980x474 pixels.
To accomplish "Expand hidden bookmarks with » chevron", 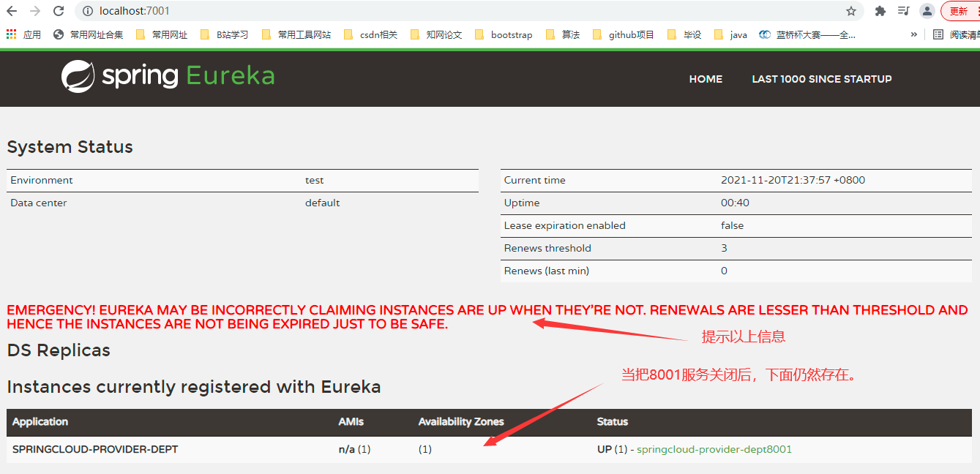I will pos(913,34).
